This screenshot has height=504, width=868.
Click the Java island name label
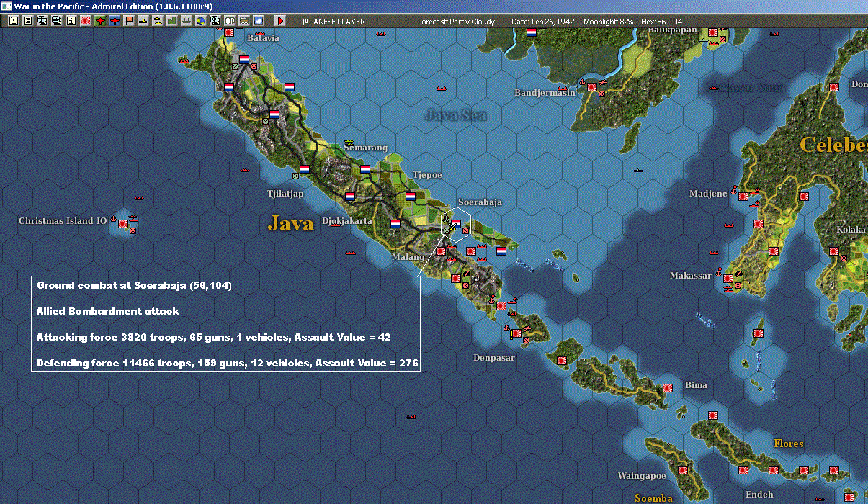click(291, 223)
